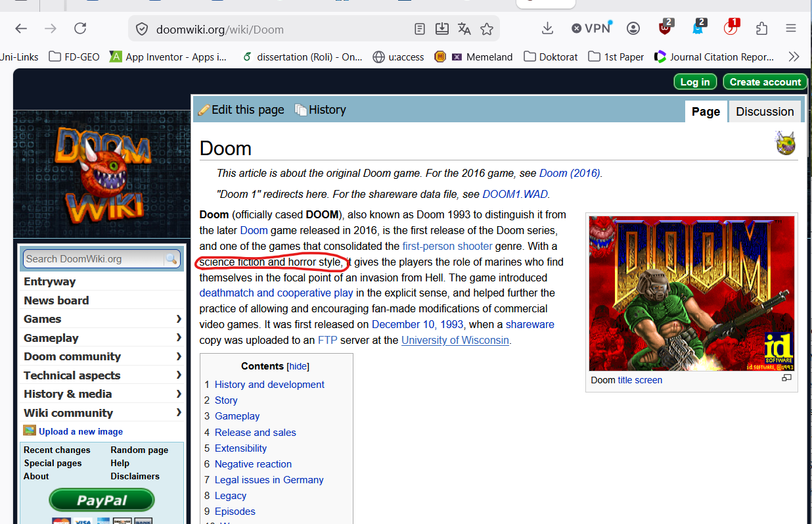Click Edit this page
The height and width of the screenshot is (524, 812).
pyautogui.click(x=242, y=110)
